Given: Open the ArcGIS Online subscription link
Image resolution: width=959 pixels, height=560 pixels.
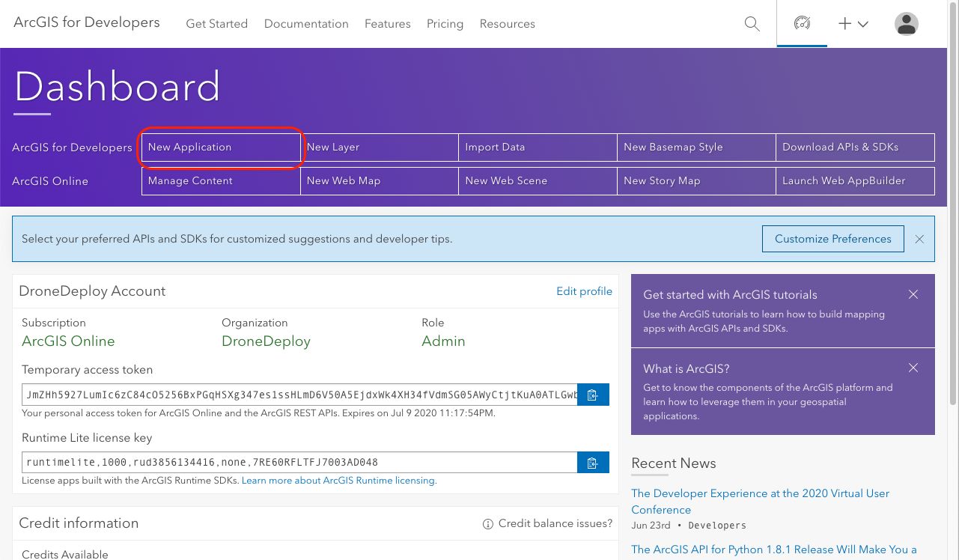Looking at the screenshot, I should 68,341.
